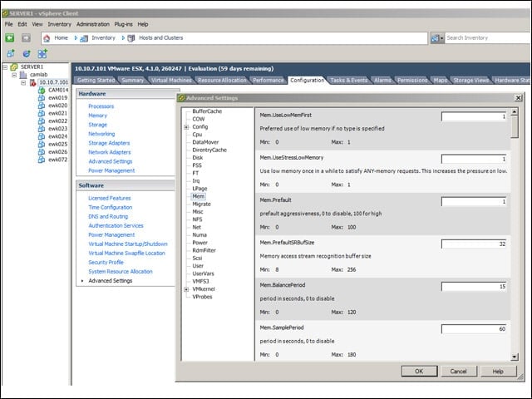Click the Mem.PrefaultSRBufSize value field
This screenshot has height=399, width=532.
click(x=474, y=244)
